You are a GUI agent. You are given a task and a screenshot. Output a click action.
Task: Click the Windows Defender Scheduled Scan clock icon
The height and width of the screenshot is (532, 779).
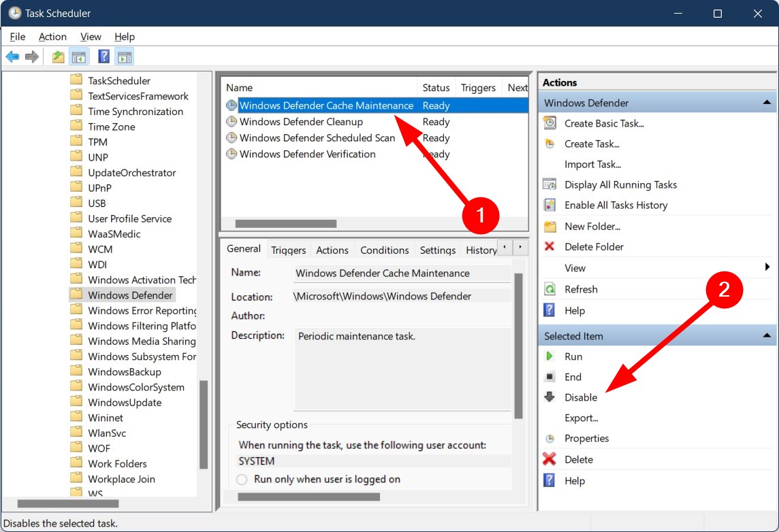tap(232, 137)
